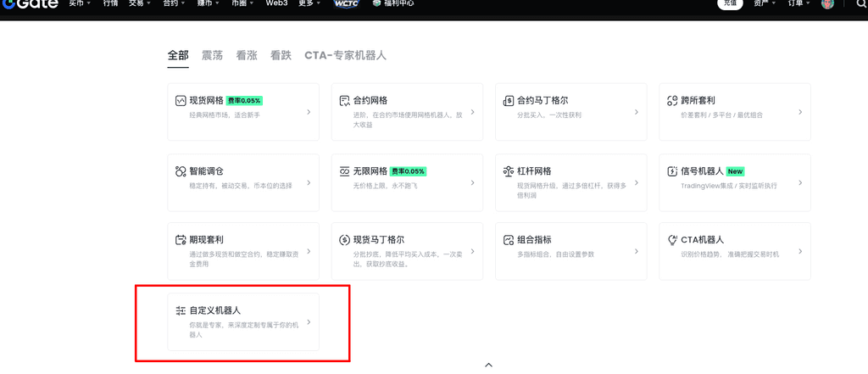Expand the 合约 menu in header
The image size is (868, 374).
[174, 3]
